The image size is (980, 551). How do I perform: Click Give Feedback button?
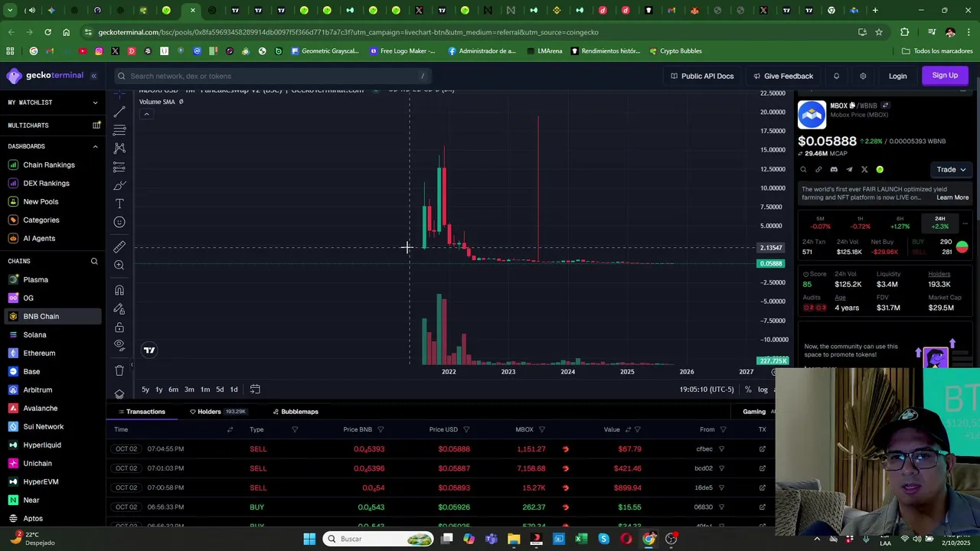pos(783,76)
